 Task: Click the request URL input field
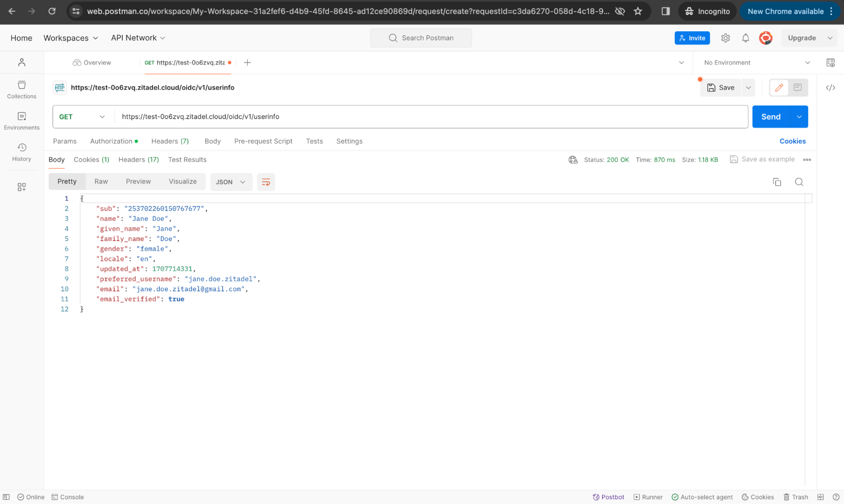(x=431, y=117)
